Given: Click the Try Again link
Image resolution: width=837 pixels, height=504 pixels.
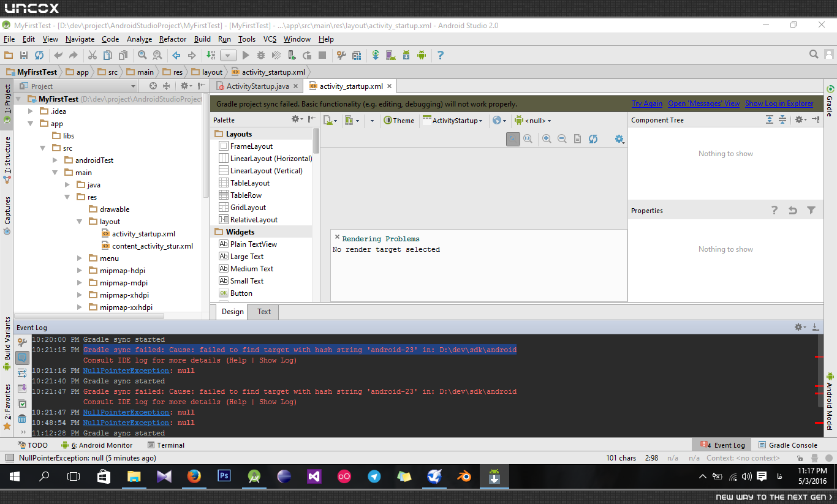Looking at the screenshot, I should 647,103.
